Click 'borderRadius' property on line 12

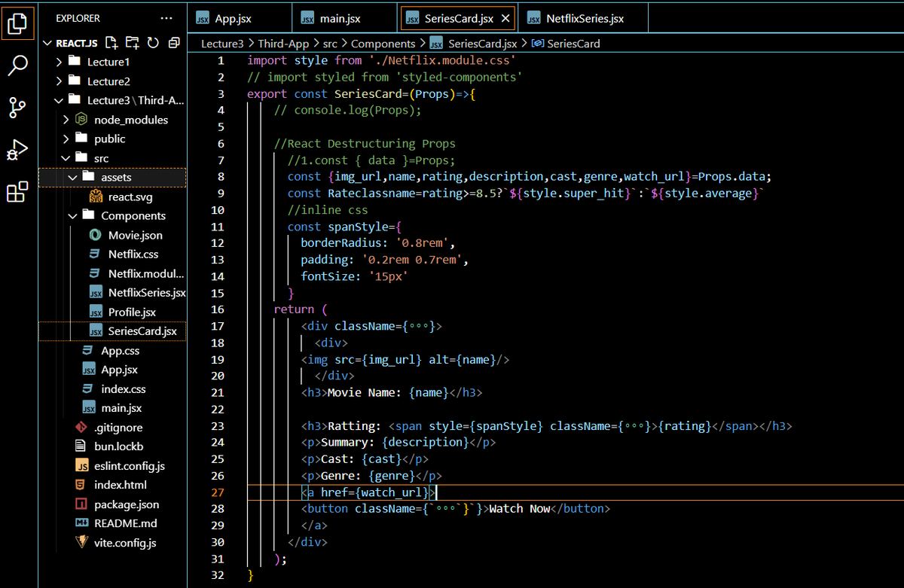coord(341,243)
